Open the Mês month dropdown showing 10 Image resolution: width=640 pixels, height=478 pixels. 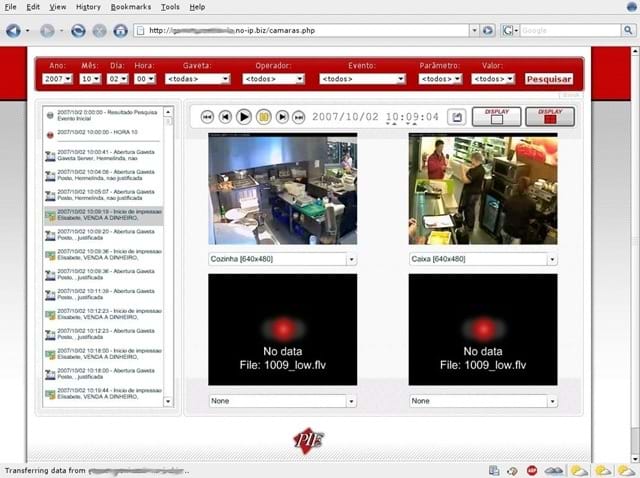pos(90,79)
